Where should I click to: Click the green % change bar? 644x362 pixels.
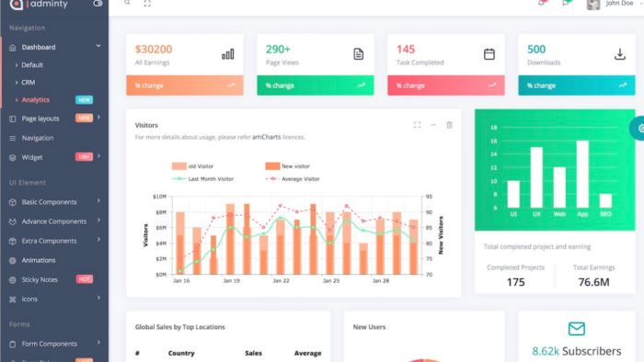coord(316,85)
